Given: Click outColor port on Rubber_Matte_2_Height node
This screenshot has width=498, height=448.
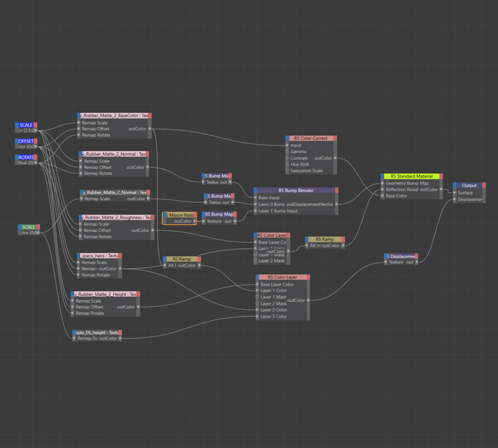Looking at the screenshot, I should pos(138,307).
